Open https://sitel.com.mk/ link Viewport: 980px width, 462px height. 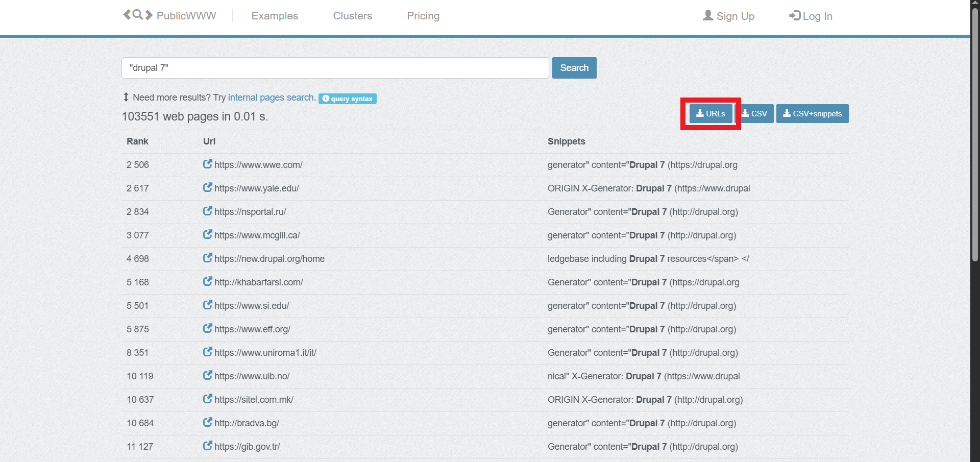tap(254, 400)
